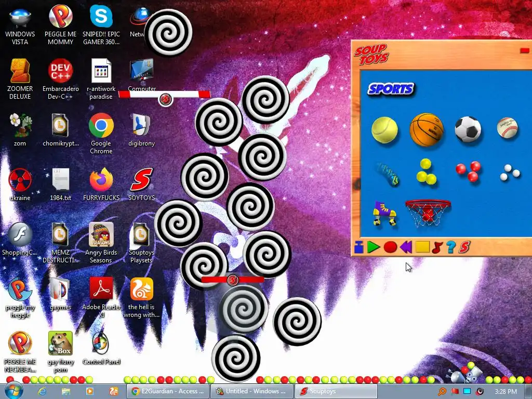532x399 pixels.
Task: Open 'the hell is wrong with...' UC Browser icon
Action: [x=141, y=298]
